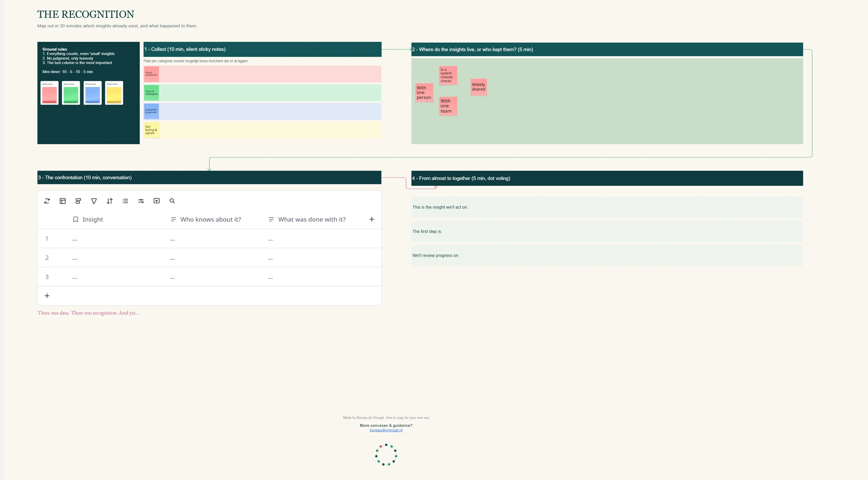868x480 pixels.
Task: Click the sliders settings icon in table toolbar
Action: [x=141, y=201]
